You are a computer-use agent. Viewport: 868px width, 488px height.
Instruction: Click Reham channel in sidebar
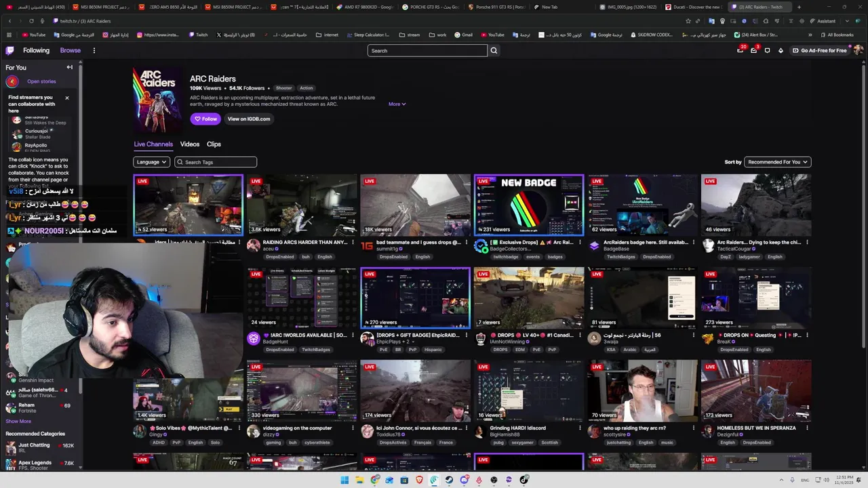point(41,407)
